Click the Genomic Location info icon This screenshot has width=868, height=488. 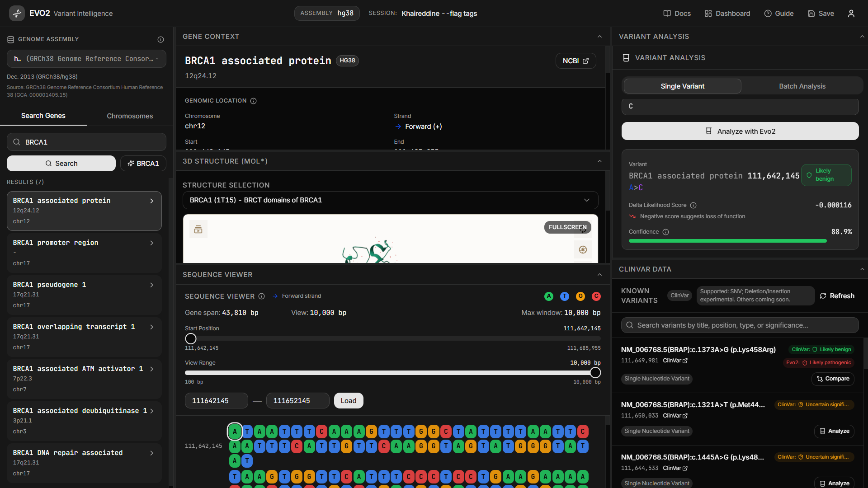pos(253,101)
